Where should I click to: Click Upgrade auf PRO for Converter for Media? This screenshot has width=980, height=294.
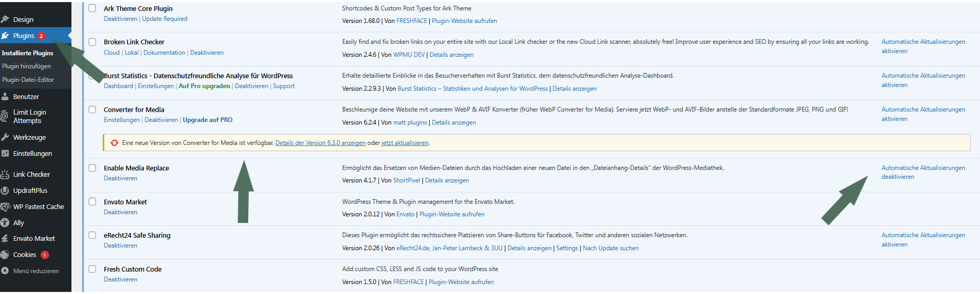coord(208,120)
